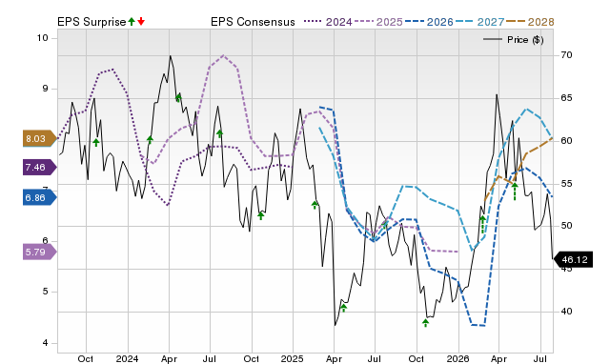The image size is (610, 364).
Task: Click the dark purple 7.46 value tag
Action: coord(39,167)
